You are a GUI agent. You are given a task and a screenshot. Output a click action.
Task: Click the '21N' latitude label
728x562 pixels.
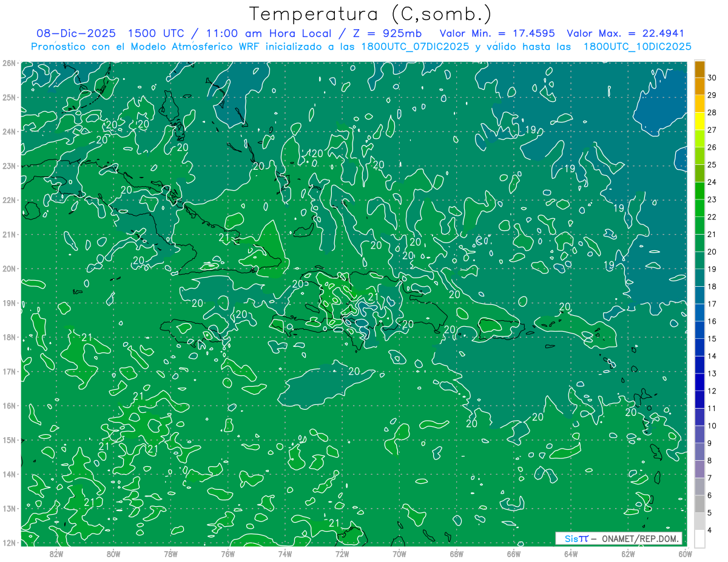tap(9, 234)
